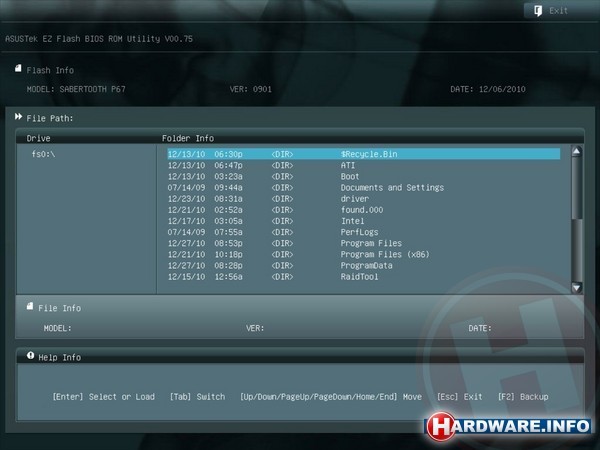
Task: Click the Up/Down/PageUp Move hint
Action: coord(331,397)
